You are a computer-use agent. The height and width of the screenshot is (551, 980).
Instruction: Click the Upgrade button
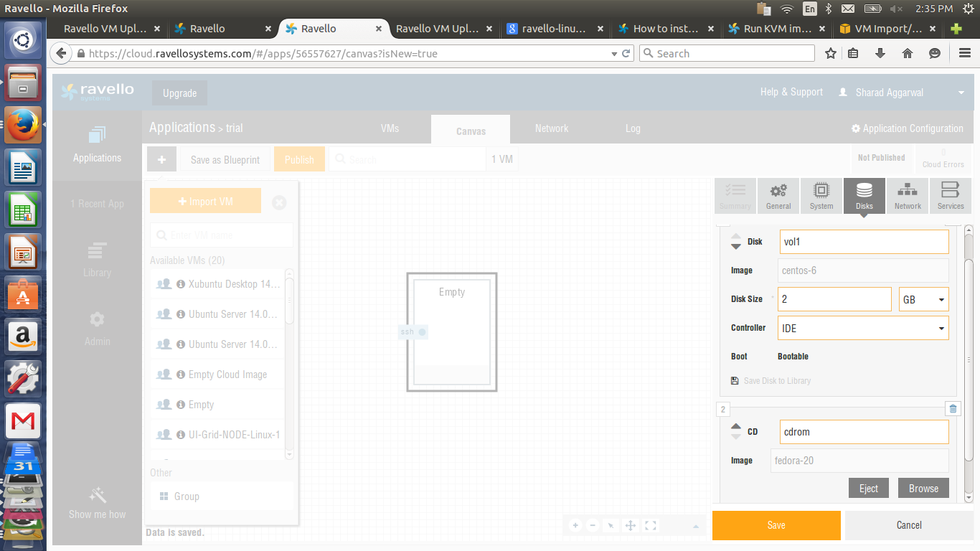(179, 93)
